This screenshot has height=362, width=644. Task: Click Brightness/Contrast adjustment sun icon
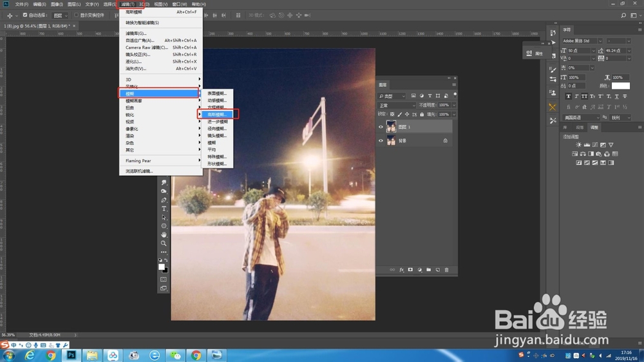pyautogui.click(x=579, y=145)
